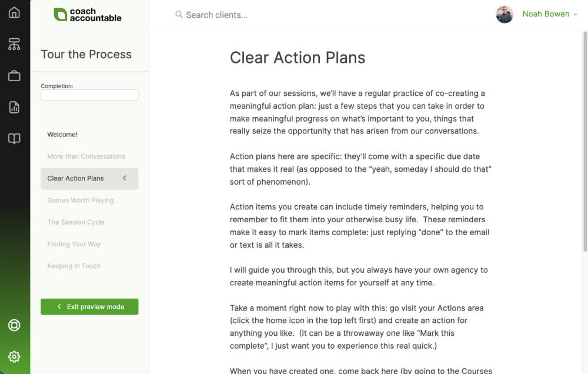Collapse chevron on Clear Action Plans item
588x374 pixels.
[125, 178]
